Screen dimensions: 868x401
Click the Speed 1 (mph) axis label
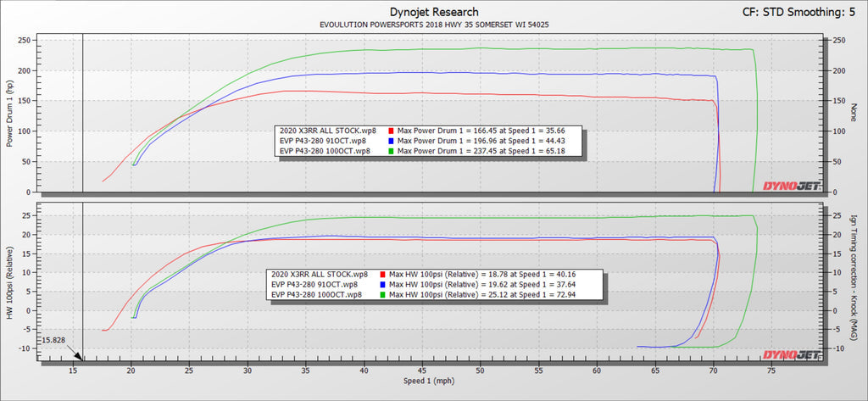point(433,382)
